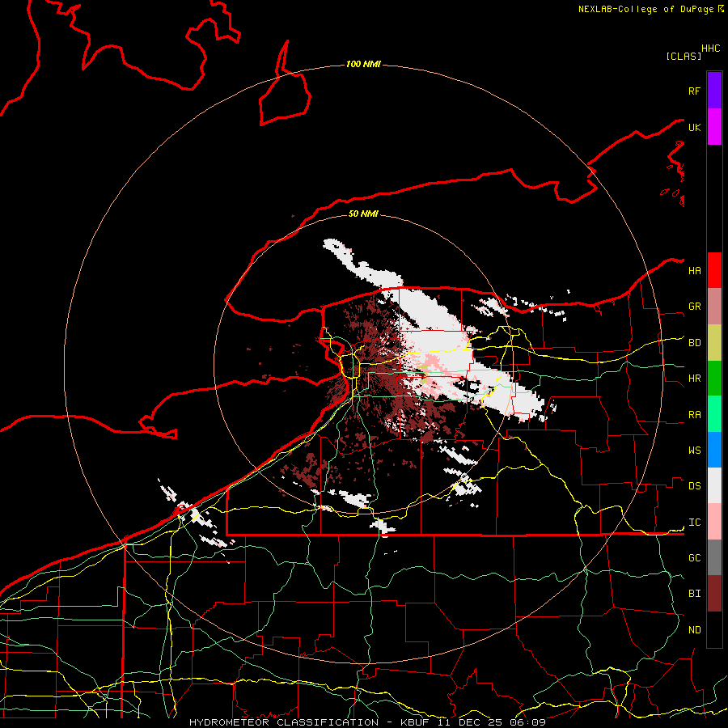The image size is (728, 728).
Task: Click the BD legend label
Action: 694,343
